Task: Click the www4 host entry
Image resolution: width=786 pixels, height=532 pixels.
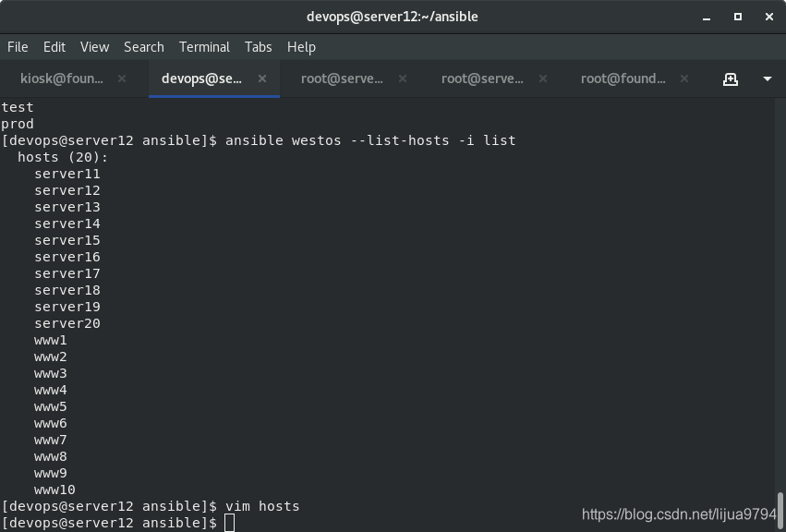Action: (x=50, y=390)
